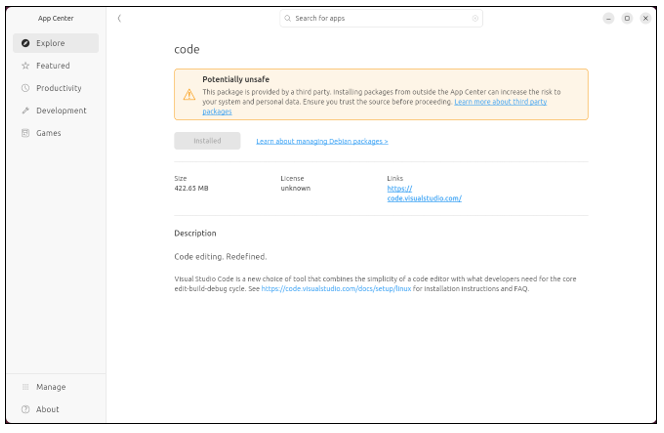
Task: Click the Games icon in sidebar
Action: (x=25, y=133)
